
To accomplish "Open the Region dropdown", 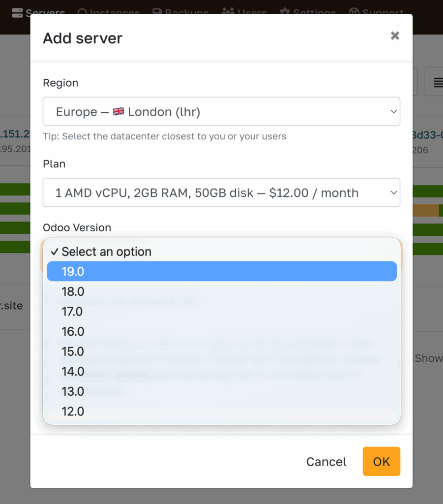I will pos(221,112).
